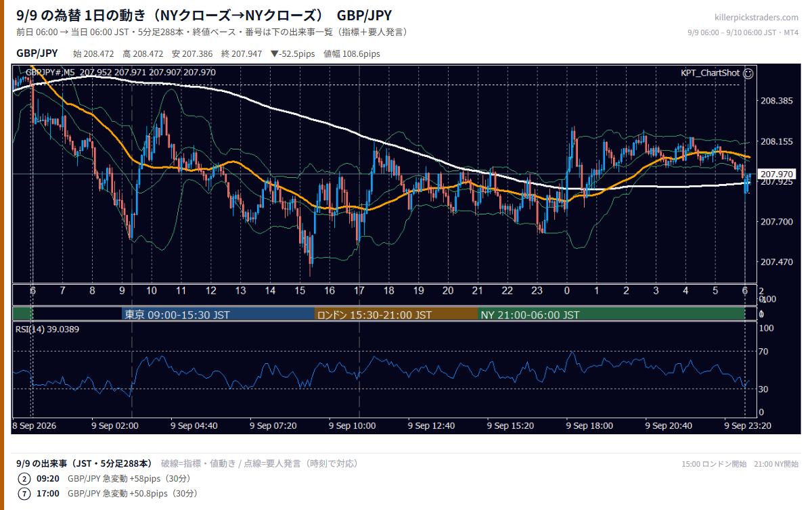
Task: Click hour label 15 on the time axis
Action: coord(300,291)
